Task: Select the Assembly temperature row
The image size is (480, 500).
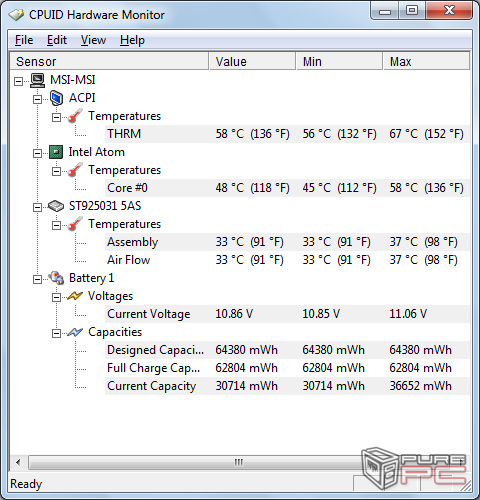Action: [287, 242]
